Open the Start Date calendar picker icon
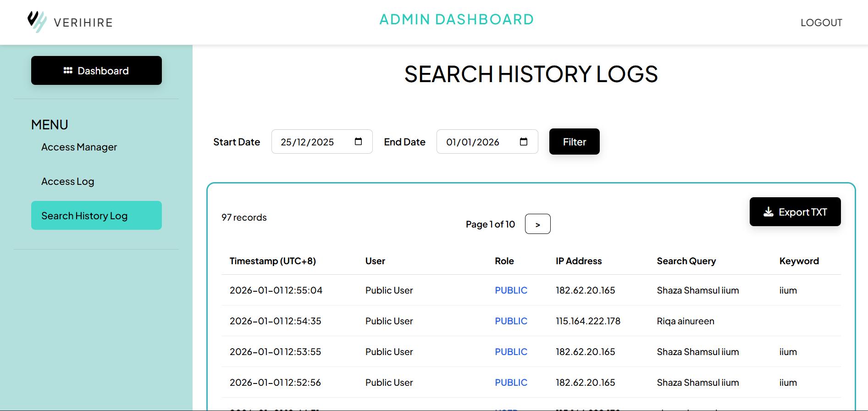868x411 pixels. pyautogui.click(x=358, y=142)
